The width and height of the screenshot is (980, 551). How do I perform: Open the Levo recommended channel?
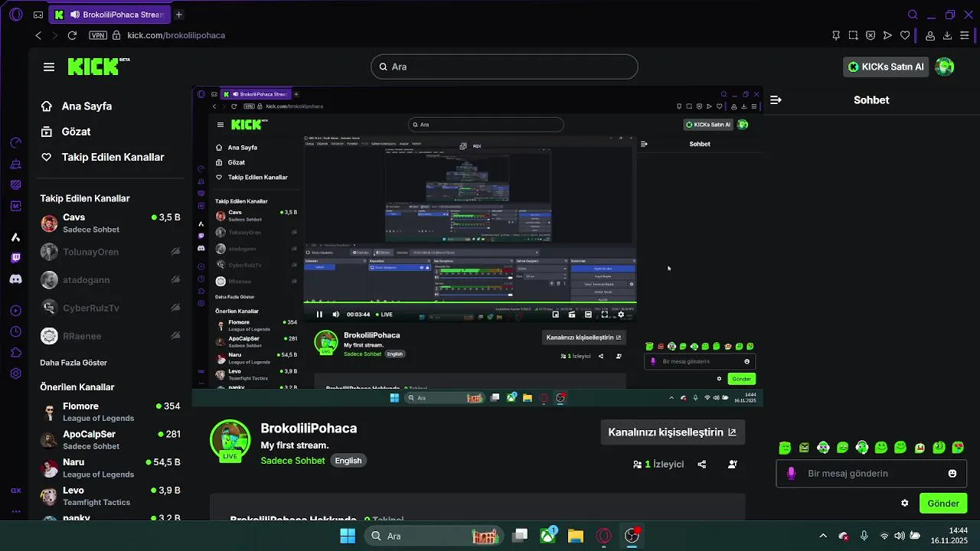pos(110,496)
